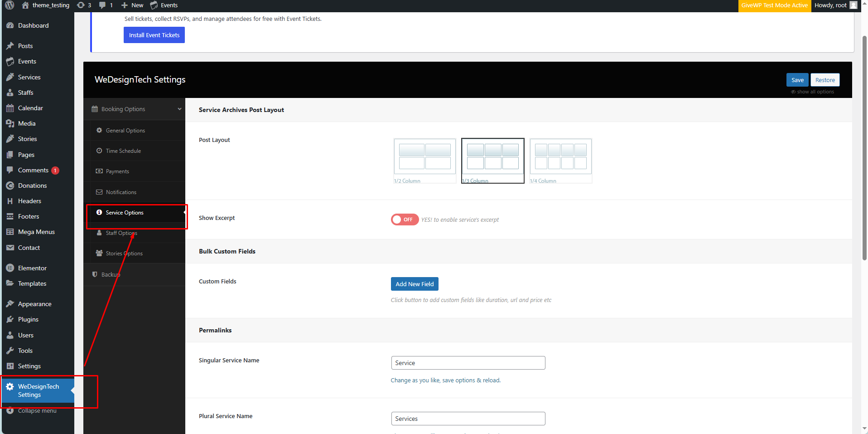The height and width of the screenshot is (434, 868).
Task: Open the Plugins menu
Action: point(38,319)
